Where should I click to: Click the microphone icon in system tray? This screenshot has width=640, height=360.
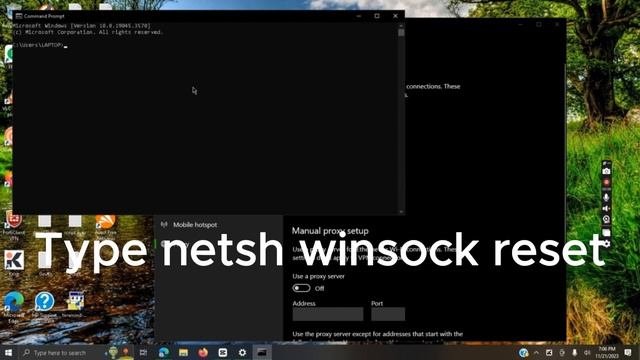pos(575,353)
